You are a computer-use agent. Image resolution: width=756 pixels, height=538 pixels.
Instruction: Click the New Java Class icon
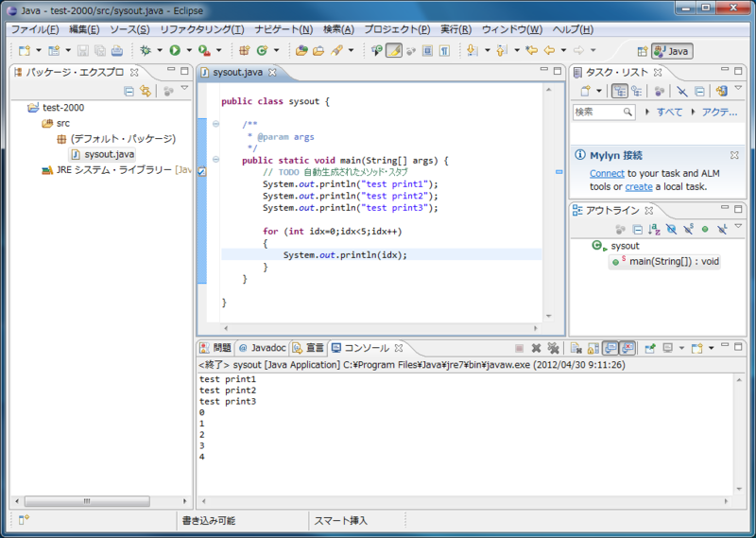262,50
